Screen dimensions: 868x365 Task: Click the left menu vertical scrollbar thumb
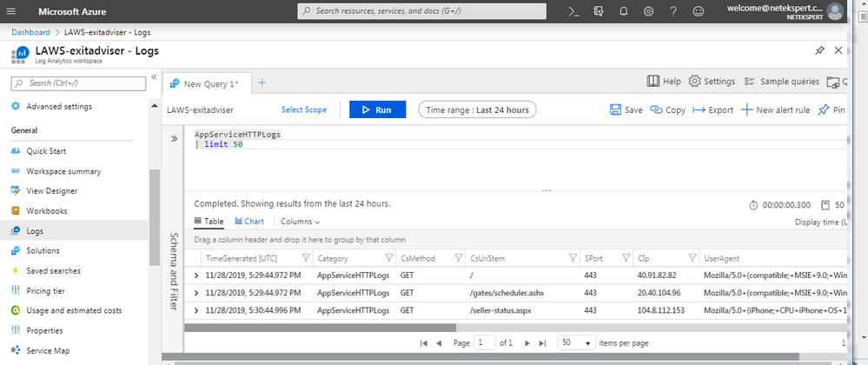[155, 217]
